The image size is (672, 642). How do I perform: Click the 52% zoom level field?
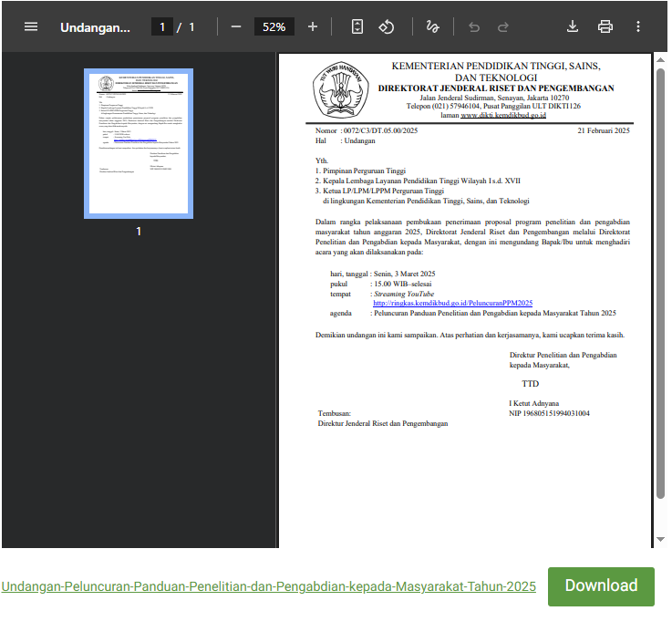(x=274, y=26)
